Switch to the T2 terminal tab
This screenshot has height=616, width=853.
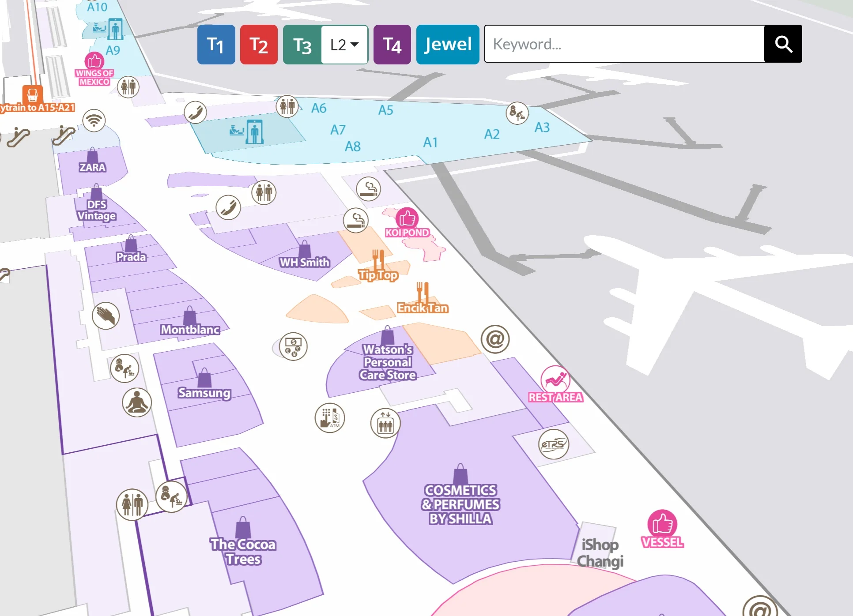pyautogui.click(x=259, y=45)
